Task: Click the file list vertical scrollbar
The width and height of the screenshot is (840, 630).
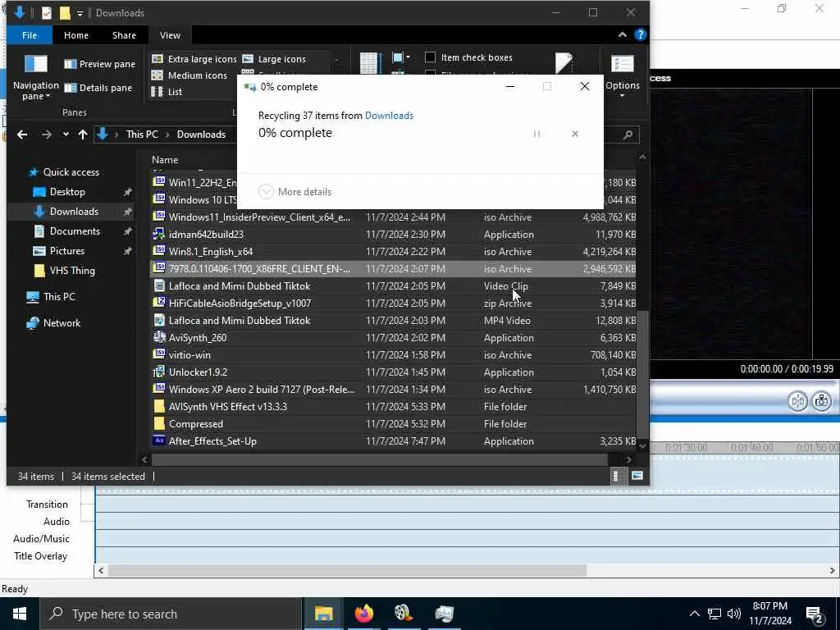Action: pyautogui.click(x=642, y=373)
